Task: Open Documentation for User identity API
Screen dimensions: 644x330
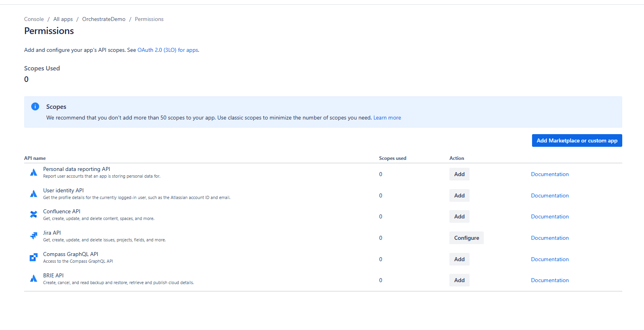Action: [x=550, y=195]
